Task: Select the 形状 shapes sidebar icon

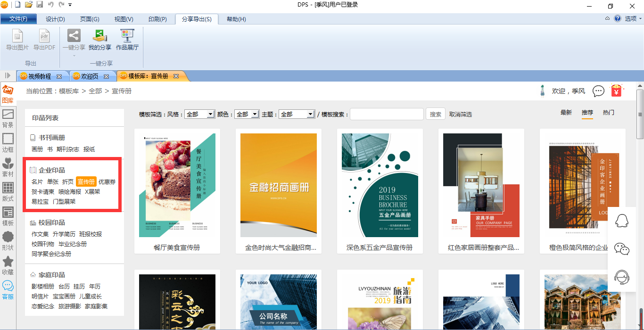Action: click(x=8, y=240)
